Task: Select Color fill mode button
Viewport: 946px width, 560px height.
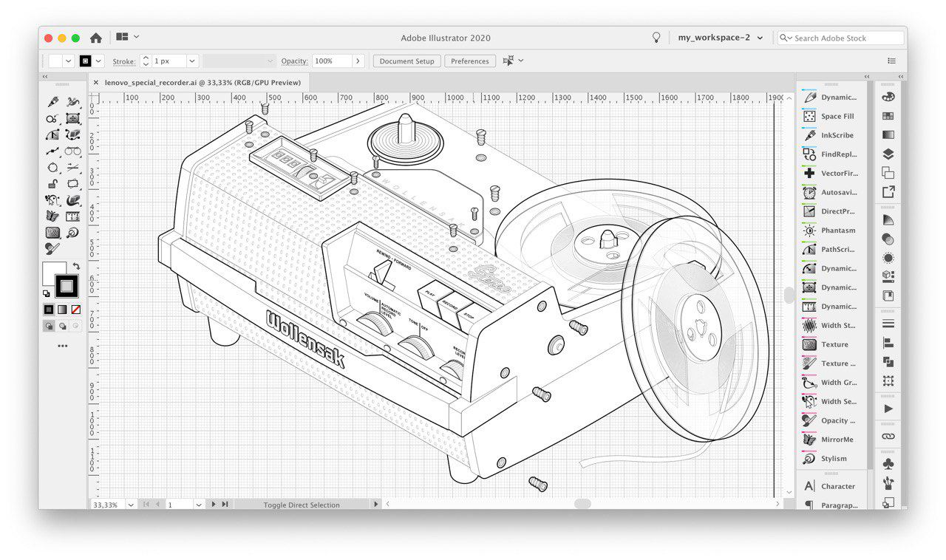Action: [x=48, y=310]
